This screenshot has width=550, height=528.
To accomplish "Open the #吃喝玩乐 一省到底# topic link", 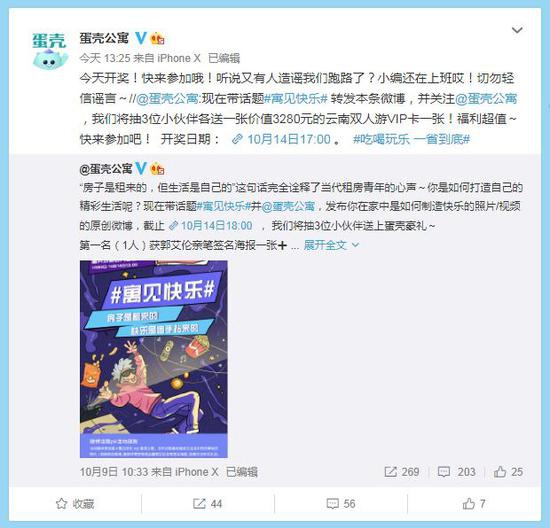I will 411,139.
